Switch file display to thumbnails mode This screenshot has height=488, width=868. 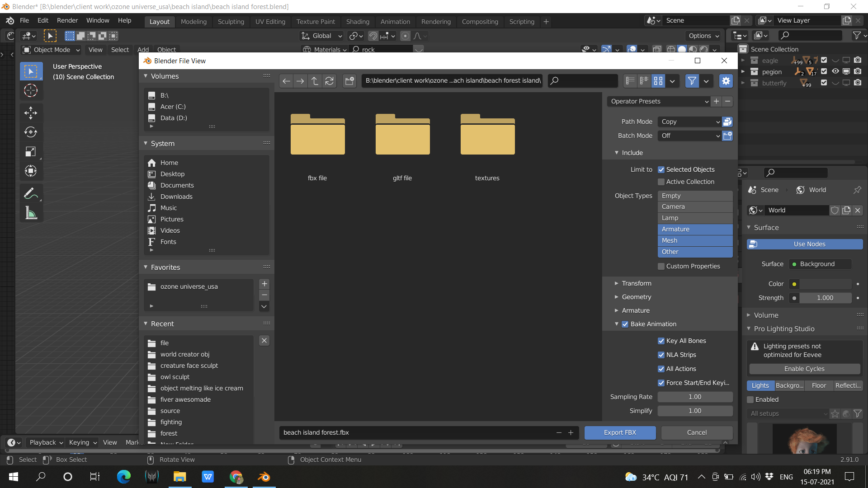coord(658,81)
